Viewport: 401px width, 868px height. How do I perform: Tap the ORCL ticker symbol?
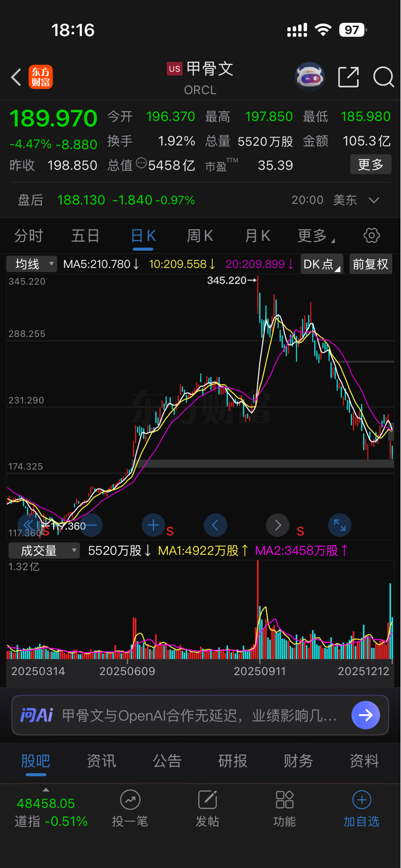[x=200, y=90]
